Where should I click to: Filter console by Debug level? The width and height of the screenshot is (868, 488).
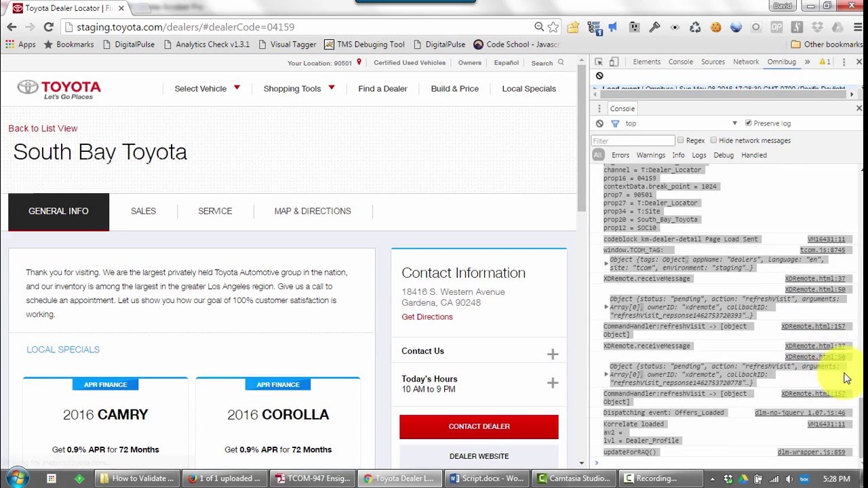point(724,155)
